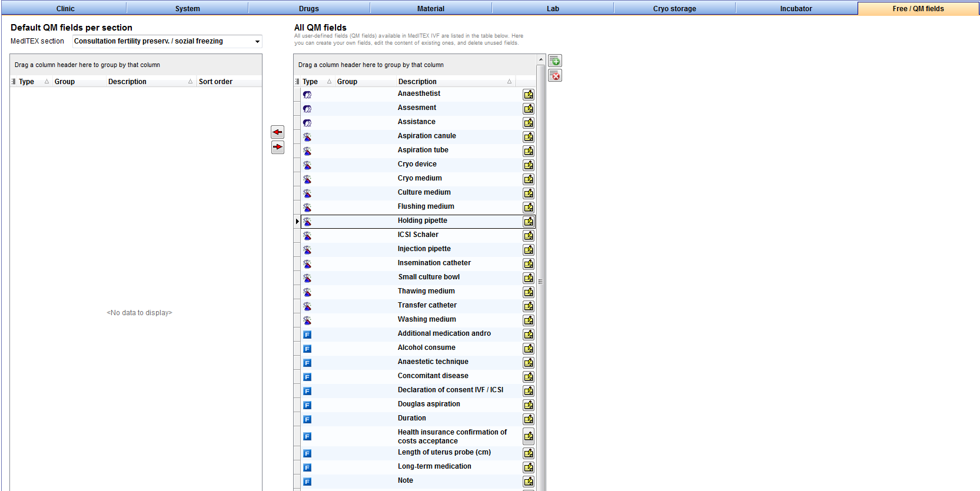Switch to the Cryo storage tab

pos(675,9)
